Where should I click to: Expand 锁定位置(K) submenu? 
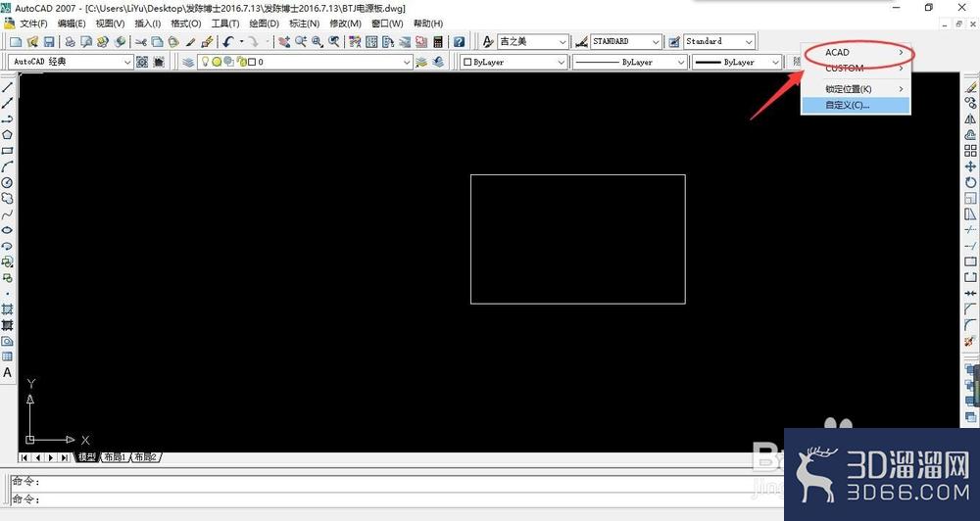[x=856, y=89]
